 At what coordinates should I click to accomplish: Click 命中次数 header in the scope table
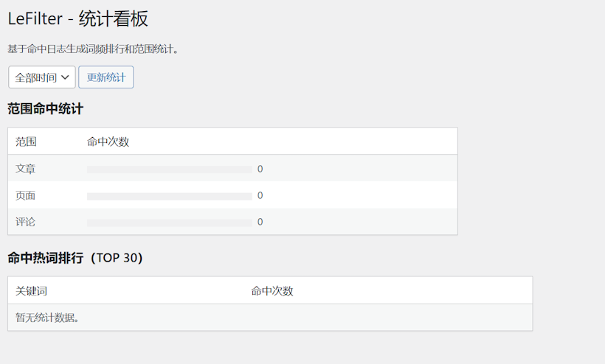tap(108, 141)
